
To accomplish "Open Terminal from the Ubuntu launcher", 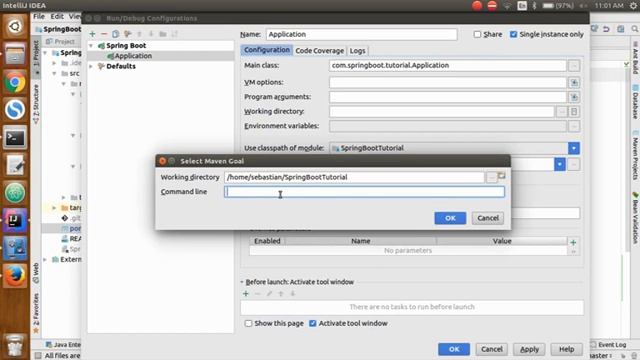I will point(15,138).
